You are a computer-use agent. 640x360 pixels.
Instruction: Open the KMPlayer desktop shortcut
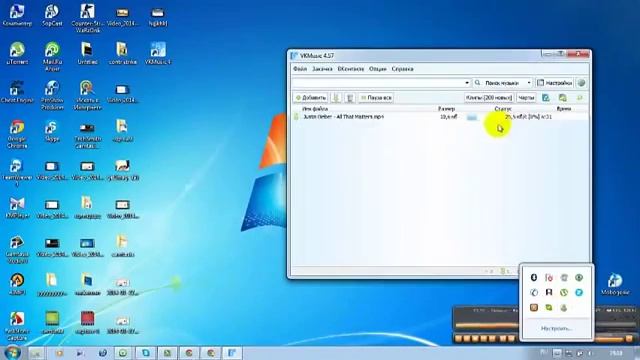point(17,207)
